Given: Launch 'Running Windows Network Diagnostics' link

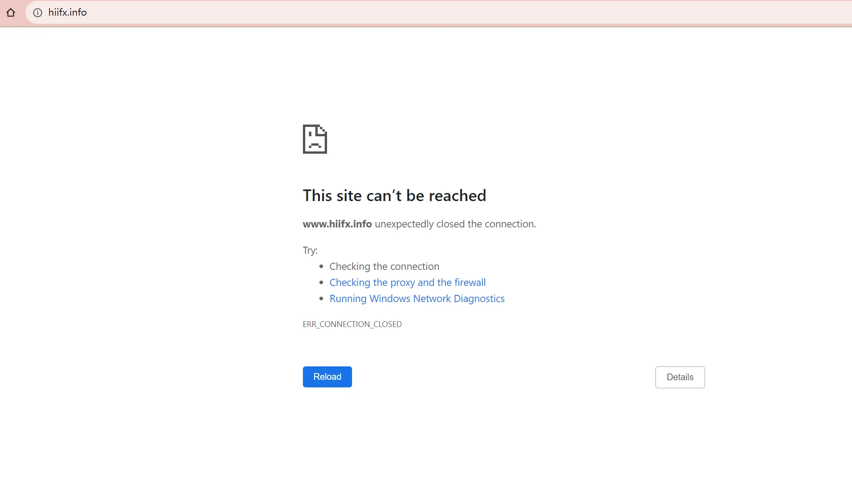Looking at the screenshot, I should coord(417,298).
